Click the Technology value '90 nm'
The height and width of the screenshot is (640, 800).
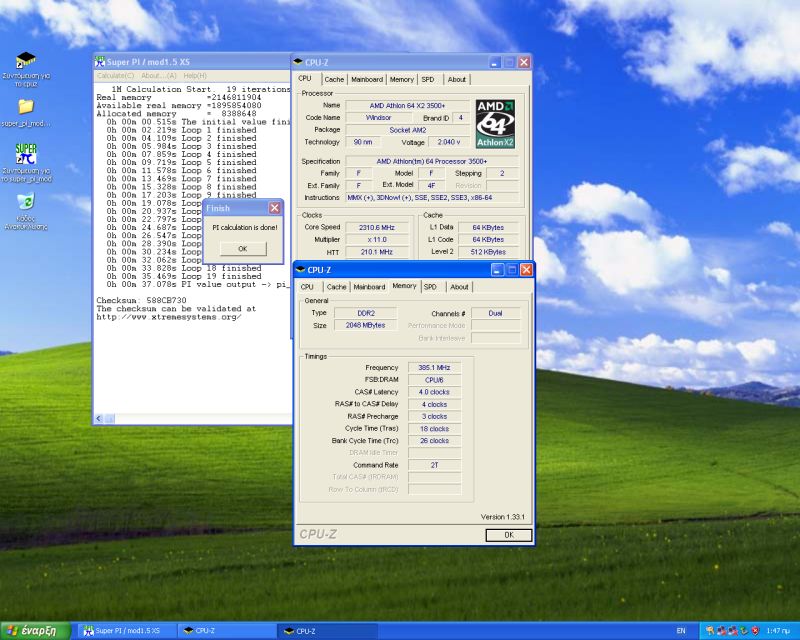(x=363, y=142)
